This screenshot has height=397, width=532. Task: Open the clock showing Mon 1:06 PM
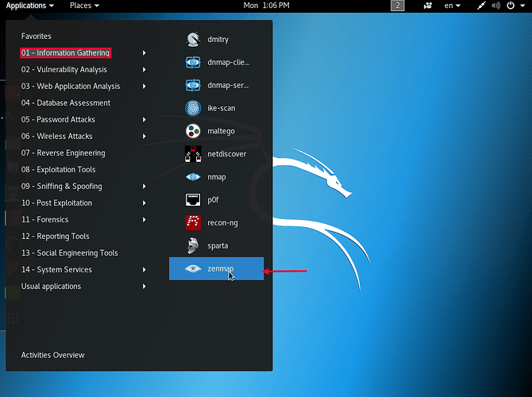(266, 6)
